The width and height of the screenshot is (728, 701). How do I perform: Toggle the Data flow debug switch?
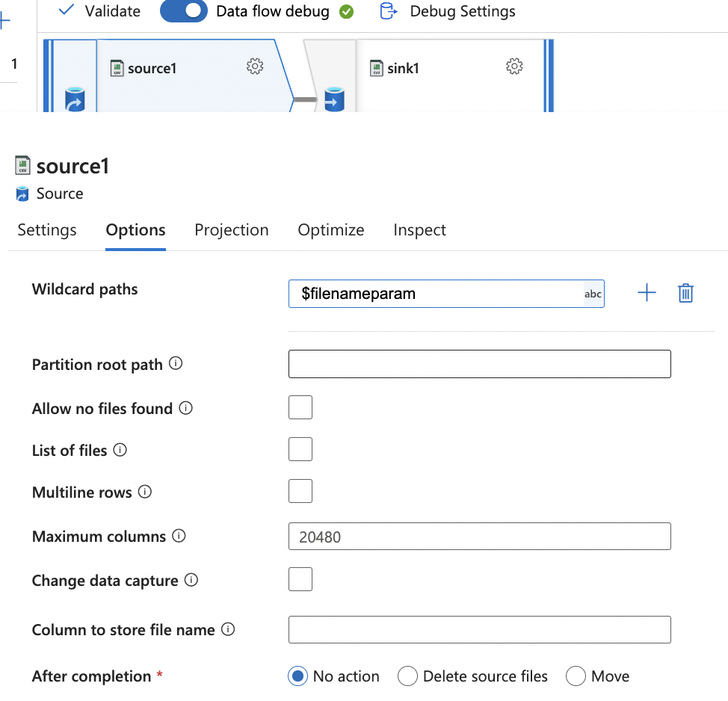[184, 11]
